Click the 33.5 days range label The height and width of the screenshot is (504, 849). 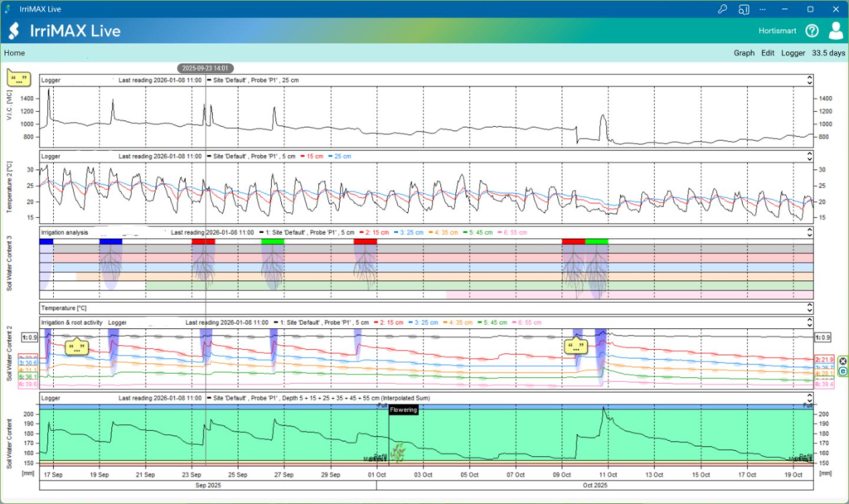pos(828,53)
